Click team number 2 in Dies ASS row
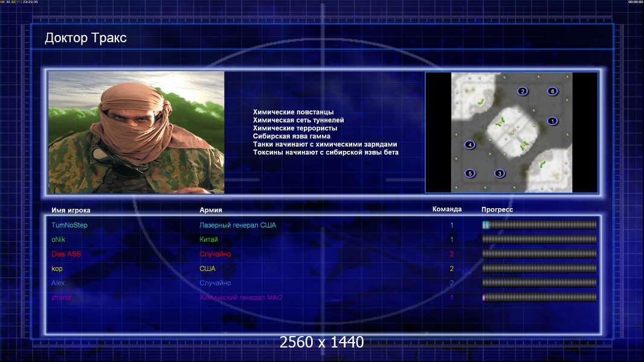This screenshot has width=644, height=362. tap(451, 254)
